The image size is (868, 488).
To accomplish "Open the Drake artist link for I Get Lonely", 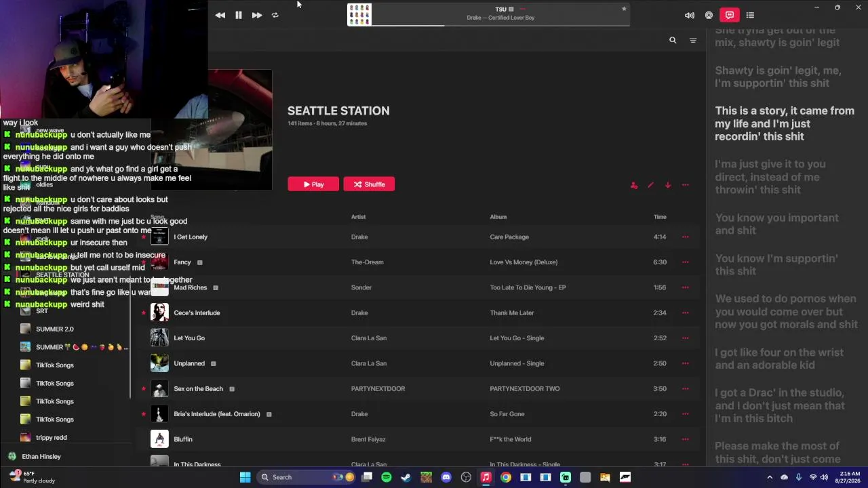I will tap(359, 237).
